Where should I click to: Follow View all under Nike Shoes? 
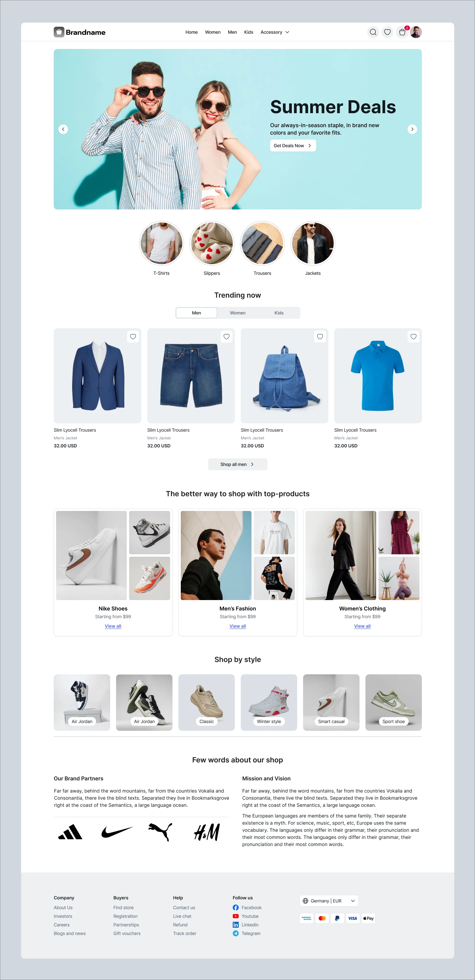(x=113, y=626)
